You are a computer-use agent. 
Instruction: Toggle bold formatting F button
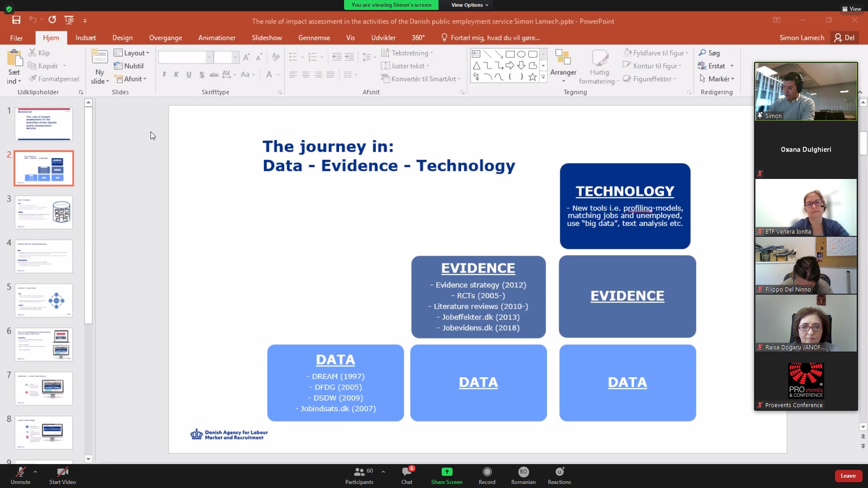(x=165, y=75)
